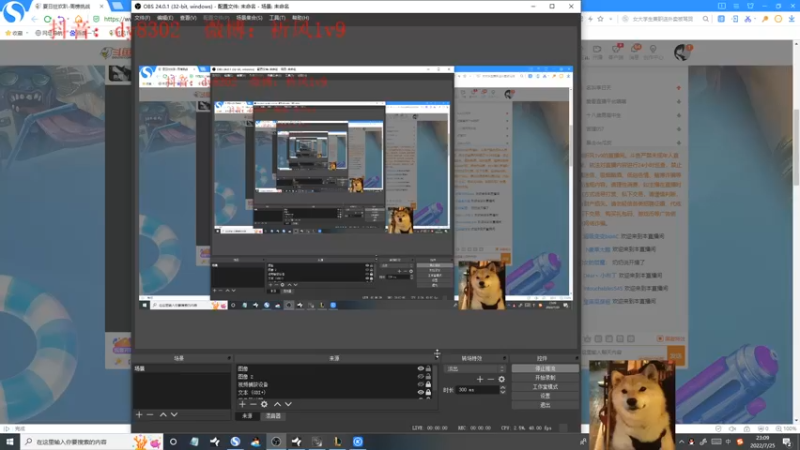Image resolution: width=800 pixels, height=450 pixels.
Task: Move the scene up in the Scenes panel
Action: 163,415
